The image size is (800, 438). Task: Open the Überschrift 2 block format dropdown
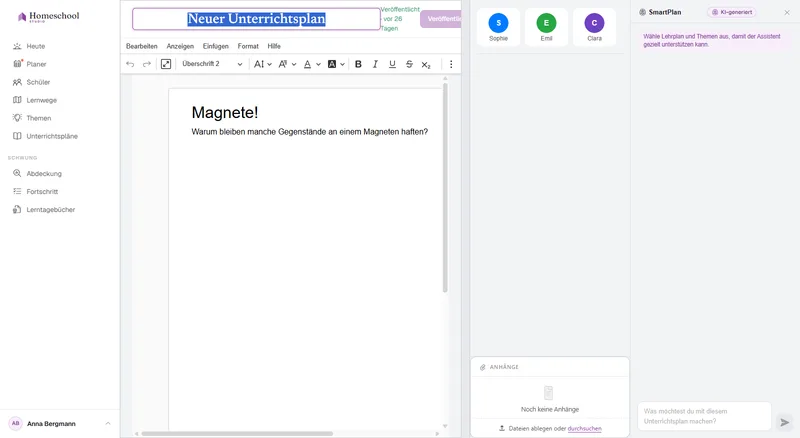click(x=212, y=64)
